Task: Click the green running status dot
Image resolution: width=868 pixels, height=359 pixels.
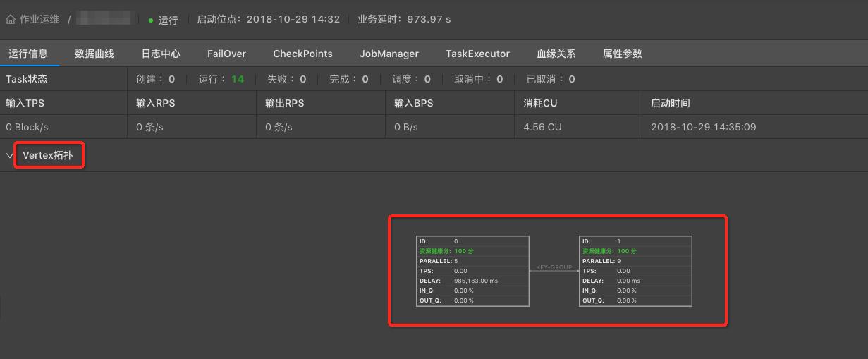Action: 151,20
